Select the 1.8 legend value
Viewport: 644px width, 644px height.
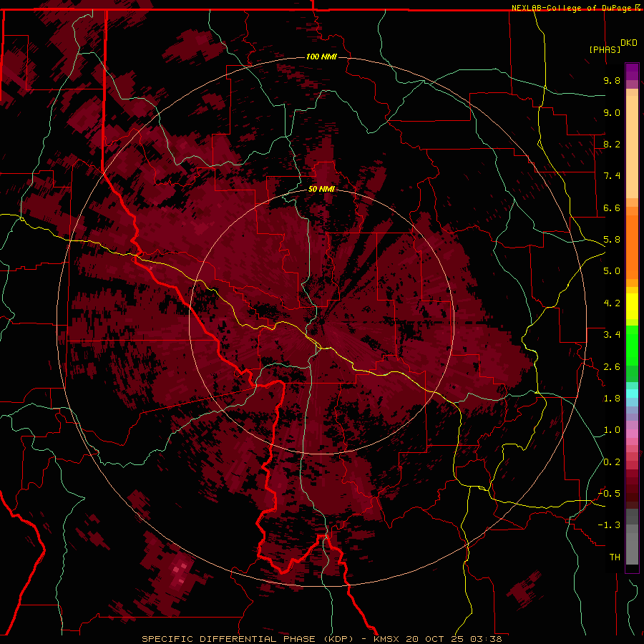612,399
